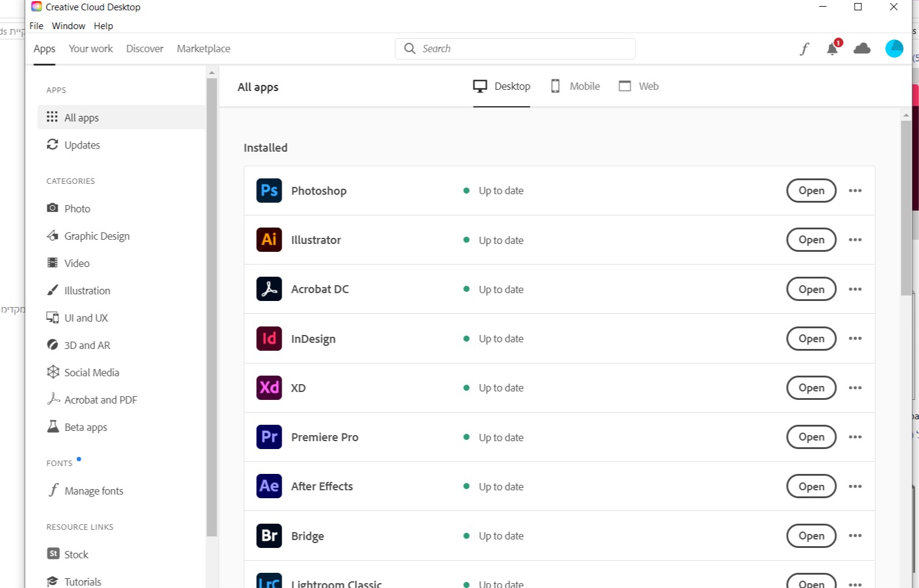Click the After Effects app icon
This screenshot has width=919, height=588.
point(269,486)
